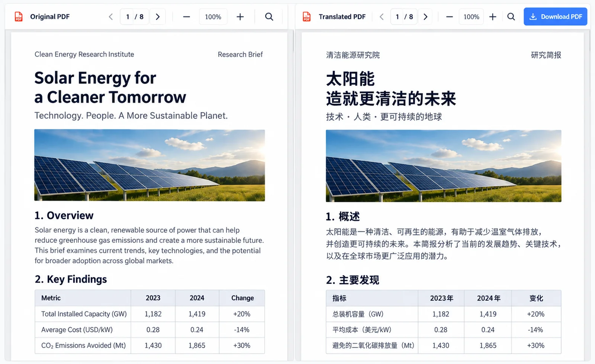
Task: Go to next page in Original PDF
Action: 158,17
